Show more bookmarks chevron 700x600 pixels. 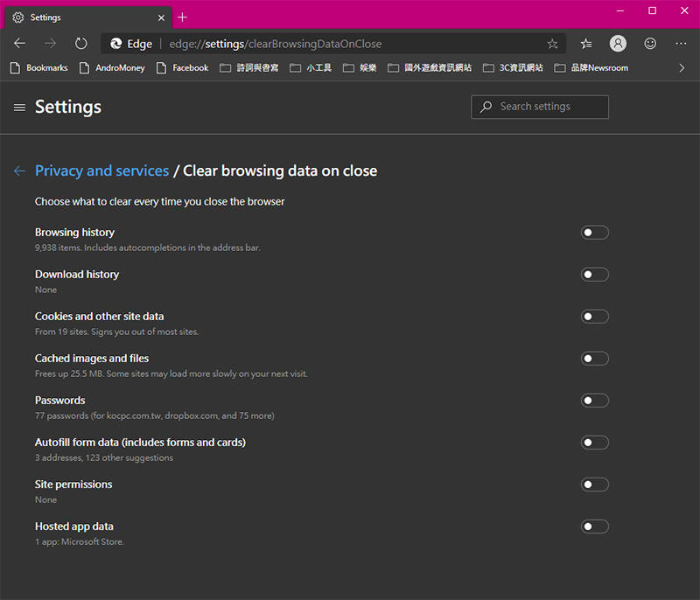pyautogui.click(x=682, y=68)
